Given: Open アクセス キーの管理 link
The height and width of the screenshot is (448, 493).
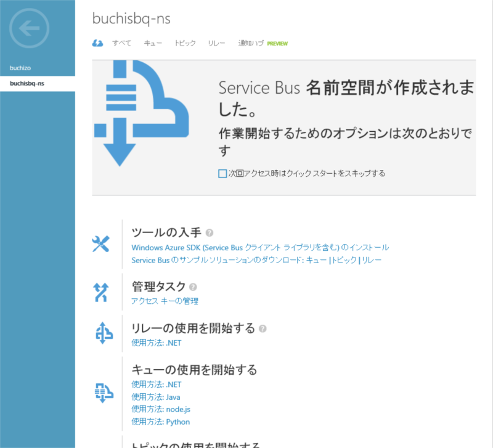Looking at the screenshot, I should pos(165,301).
